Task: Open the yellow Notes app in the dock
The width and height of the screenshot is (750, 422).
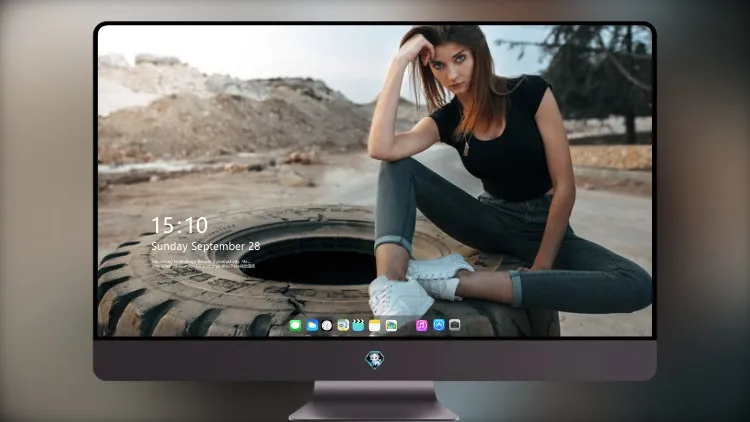Action: tap(375, 326)
